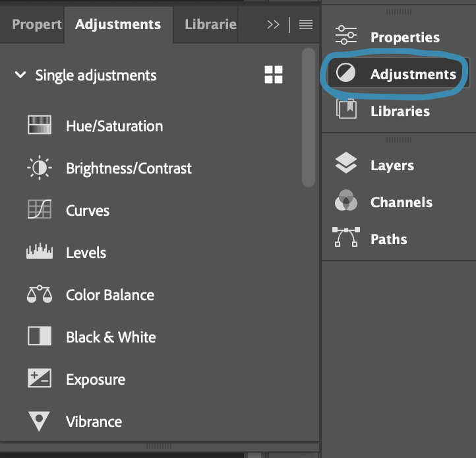This screenshot has height=458, width=476.
Task: Open the Channels panel icon
Action: pos(346,202)
